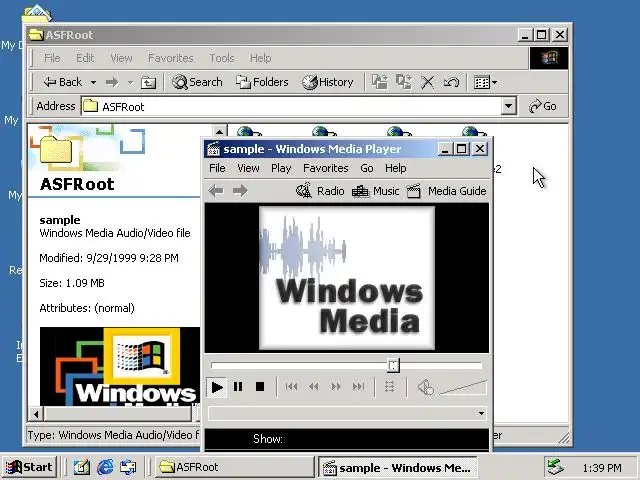Mute the Media Player speaker icon
The height and width of the screenshot is (480, 640).
tap(426, 387)
